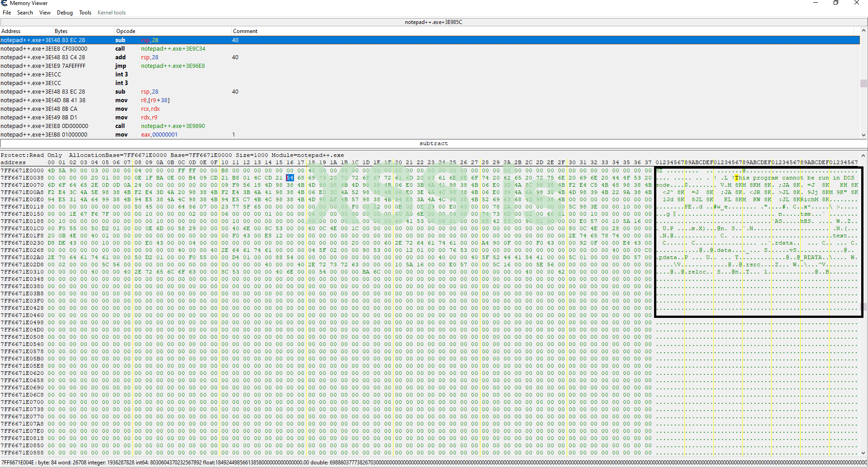Click the disassembler scrollbar thumb

[863, 83]
